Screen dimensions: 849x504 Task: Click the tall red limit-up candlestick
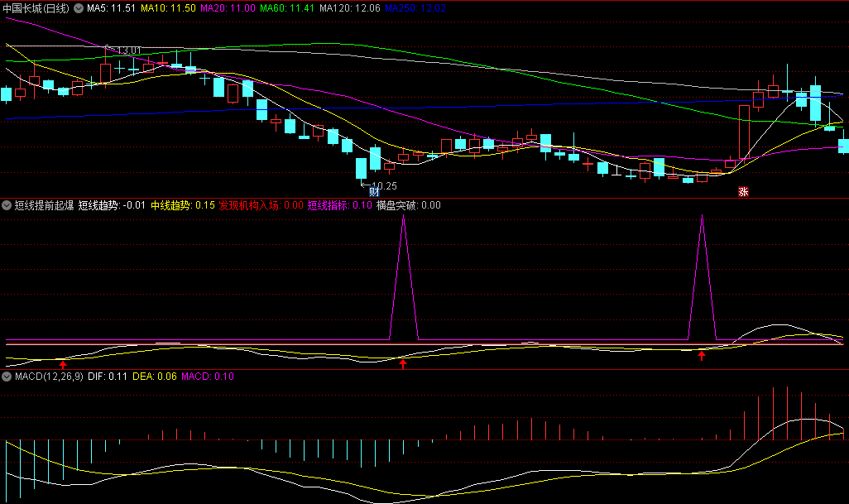click(x=745, y=132)
